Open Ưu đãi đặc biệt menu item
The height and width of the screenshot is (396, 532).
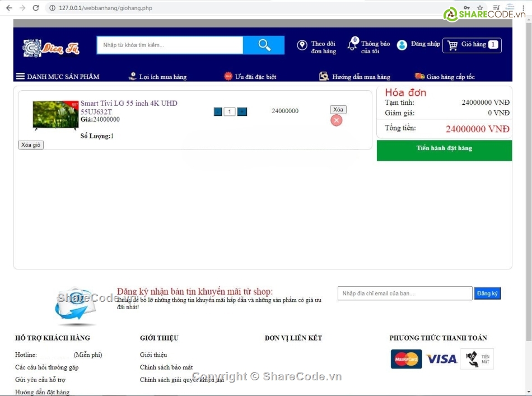pos(255,77)
